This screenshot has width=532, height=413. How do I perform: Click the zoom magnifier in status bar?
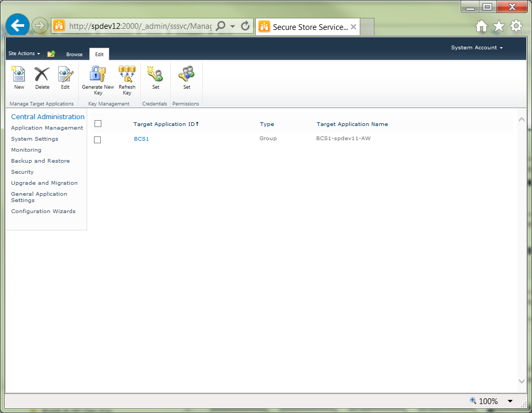[473, 400]
